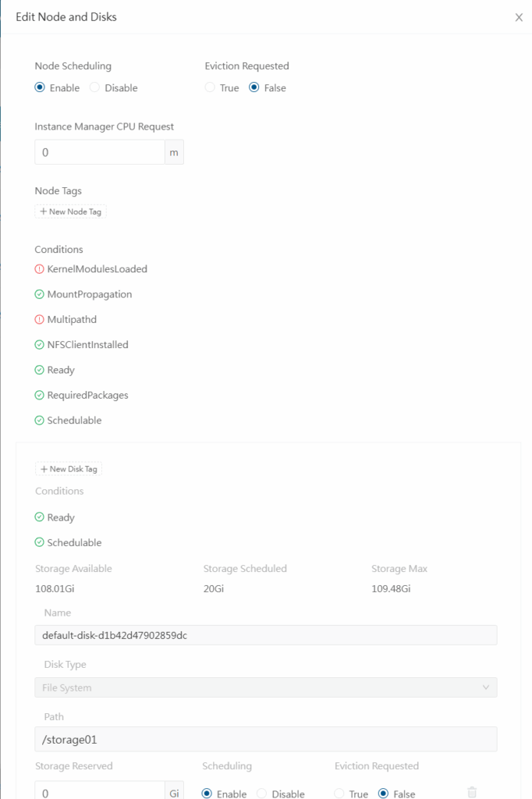
Task: Click the RequiredPackages status check icon
Action: (x=40, y=396)
